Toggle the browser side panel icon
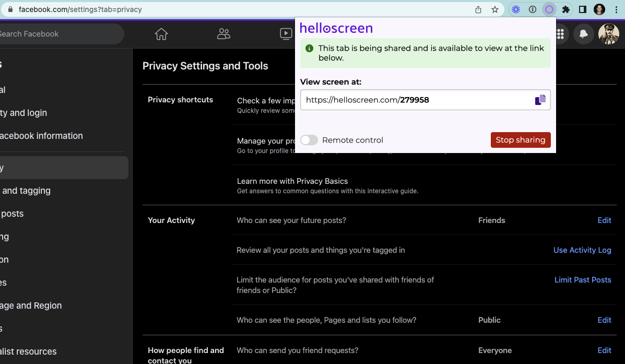The width and height of the screenshot is (625, 364). [x=582, y=9]
